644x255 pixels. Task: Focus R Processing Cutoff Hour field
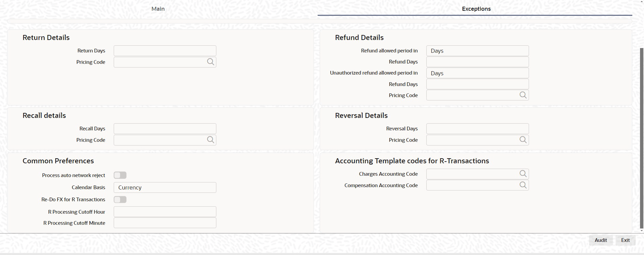(x=165, y=212)
